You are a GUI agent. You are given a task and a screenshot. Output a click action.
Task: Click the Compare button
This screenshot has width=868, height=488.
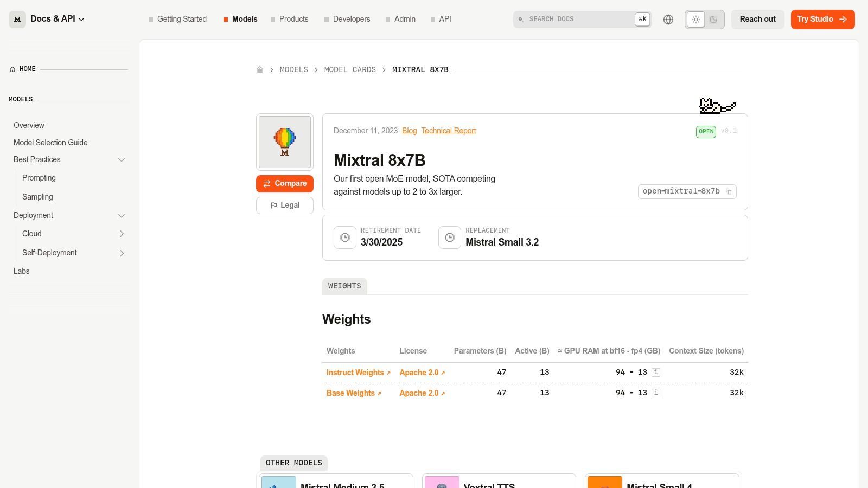tap(285, 184)
